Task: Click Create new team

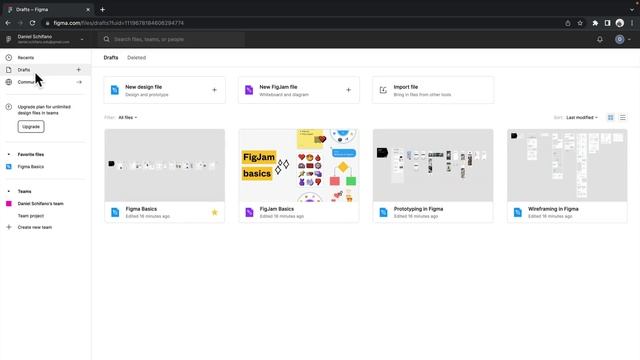Action: pyautogui.click(x=35, y=227)
